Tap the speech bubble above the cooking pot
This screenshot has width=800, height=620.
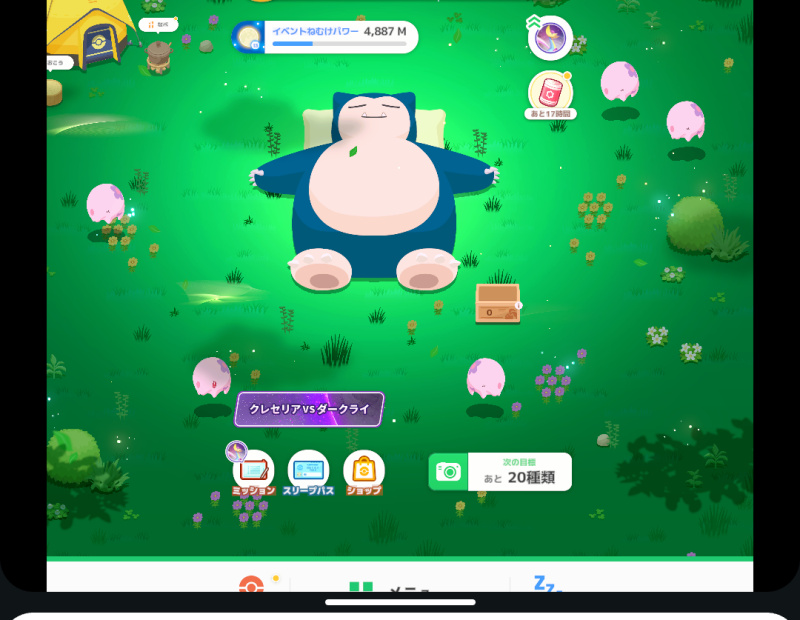tap(158, 24)
